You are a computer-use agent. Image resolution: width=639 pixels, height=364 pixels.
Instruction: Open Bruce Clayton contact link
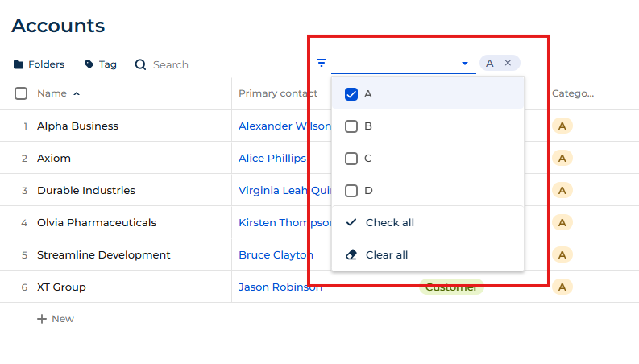click(276, 255)
